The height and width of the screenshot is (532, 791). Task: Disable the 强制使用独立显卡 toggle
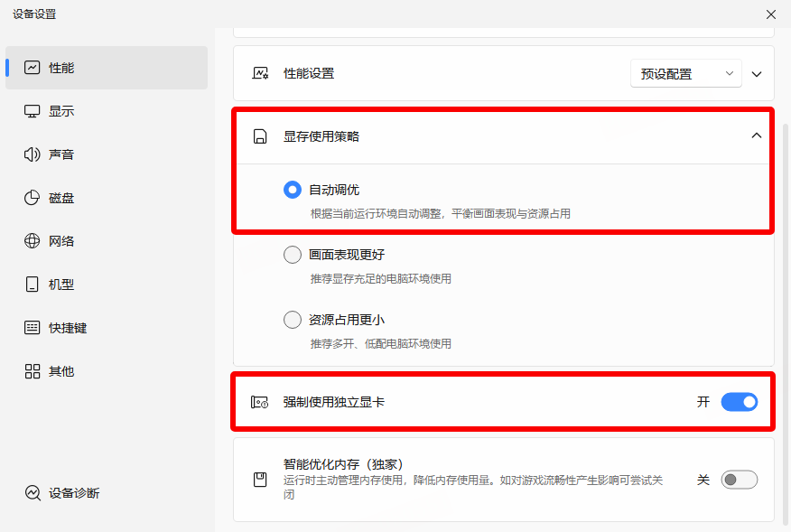point(739,402)
